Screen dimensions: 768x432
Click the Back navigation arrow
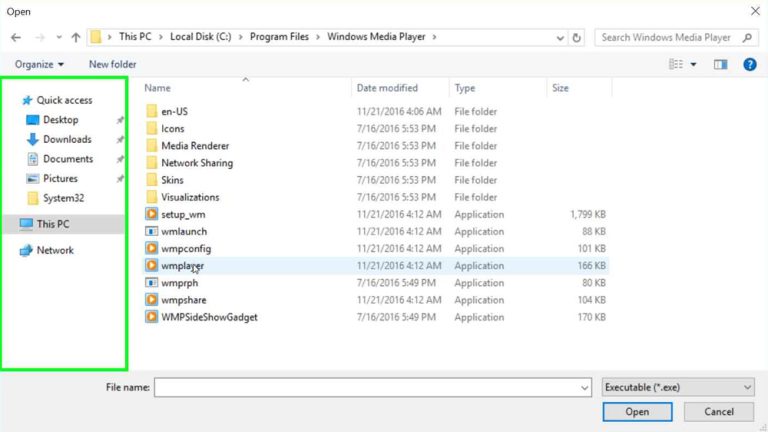[16, 38]
